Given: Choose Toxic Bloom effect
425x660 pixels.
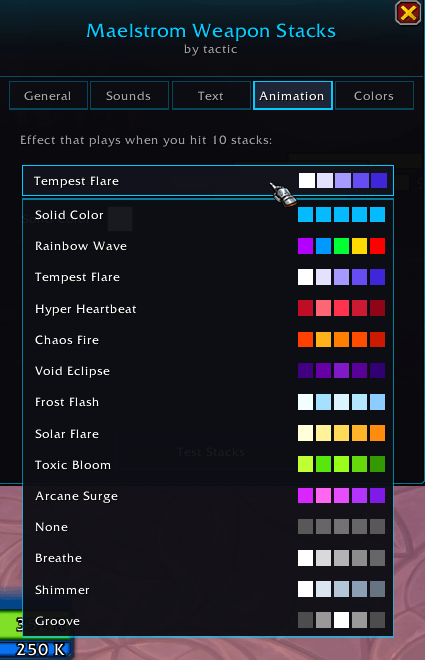Looking at the screenshot, I should pos(208,465).
